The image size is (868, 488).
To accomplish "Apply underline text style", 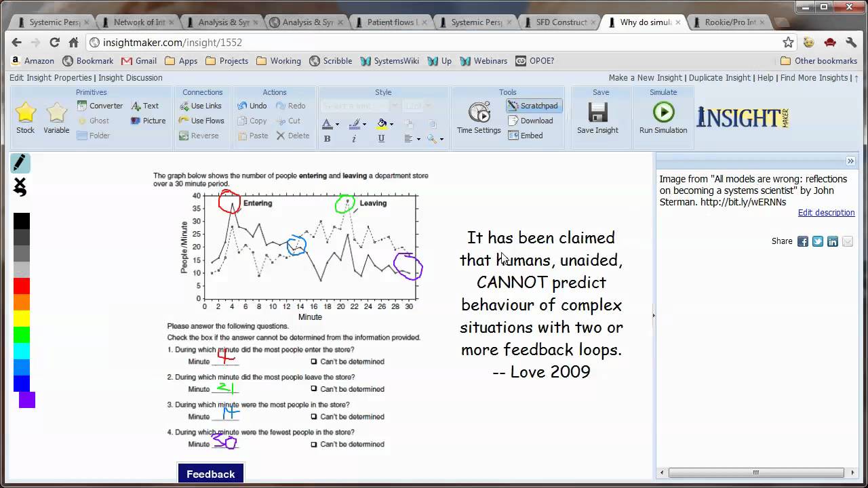I will pos(381,138).
